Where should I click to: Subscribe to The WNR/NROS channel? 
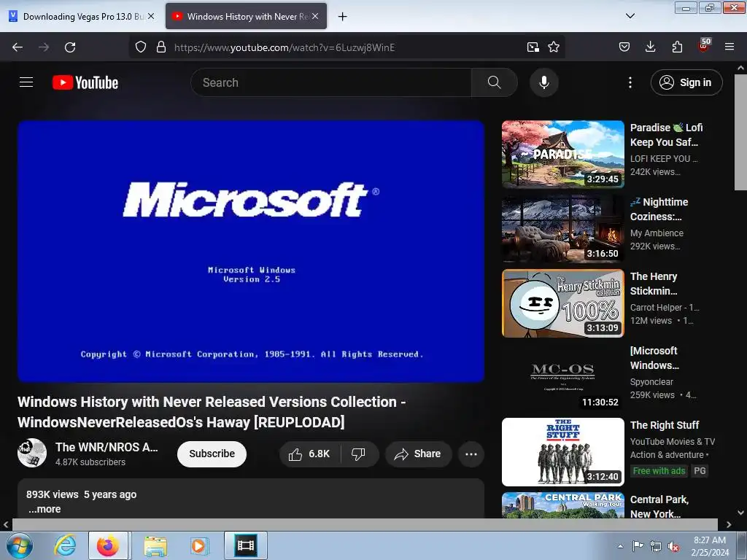click(x=212, y=454)
